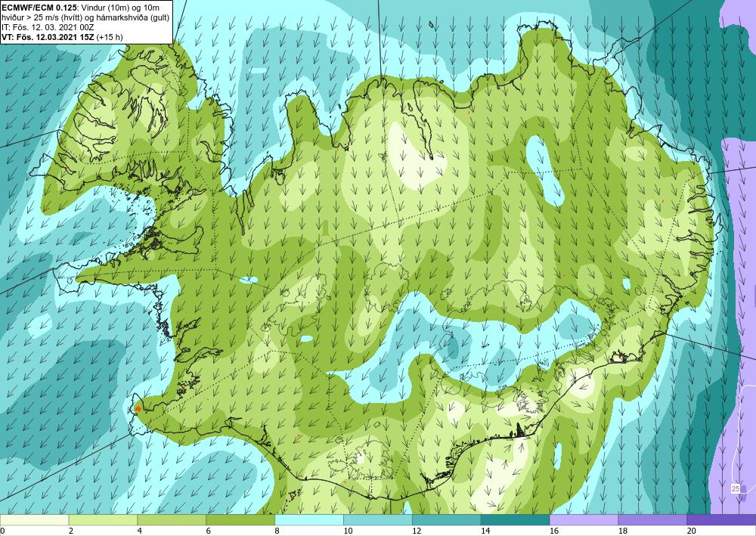
Task: Click the light green 2–4 m/s legend swatch
Action: 103,520
